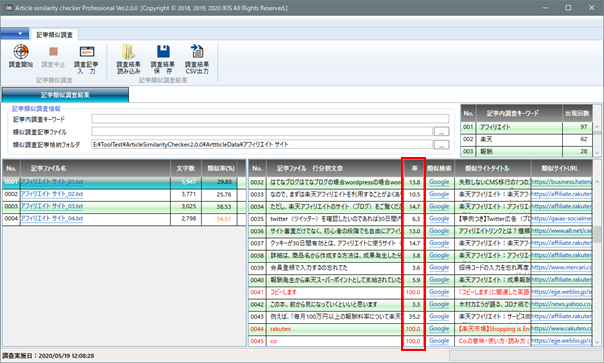Open Google link in row 0032
Screen dimensions: 604x363
coord(439,182)
